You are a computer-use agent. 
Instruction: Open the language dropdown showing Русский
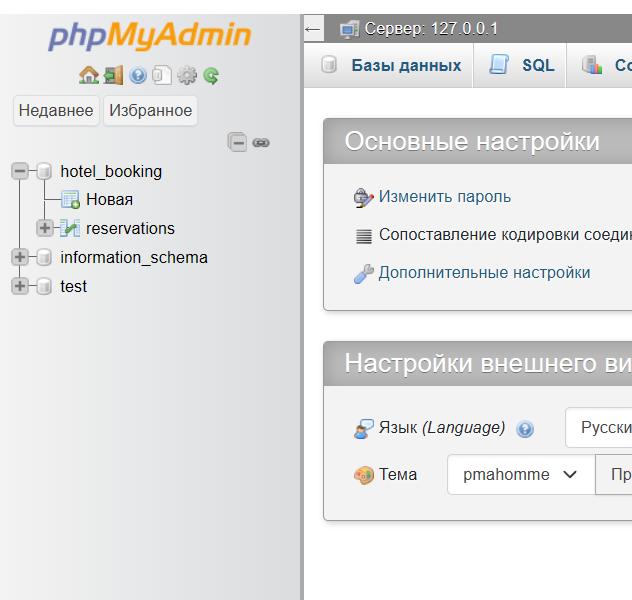(599, 428)
